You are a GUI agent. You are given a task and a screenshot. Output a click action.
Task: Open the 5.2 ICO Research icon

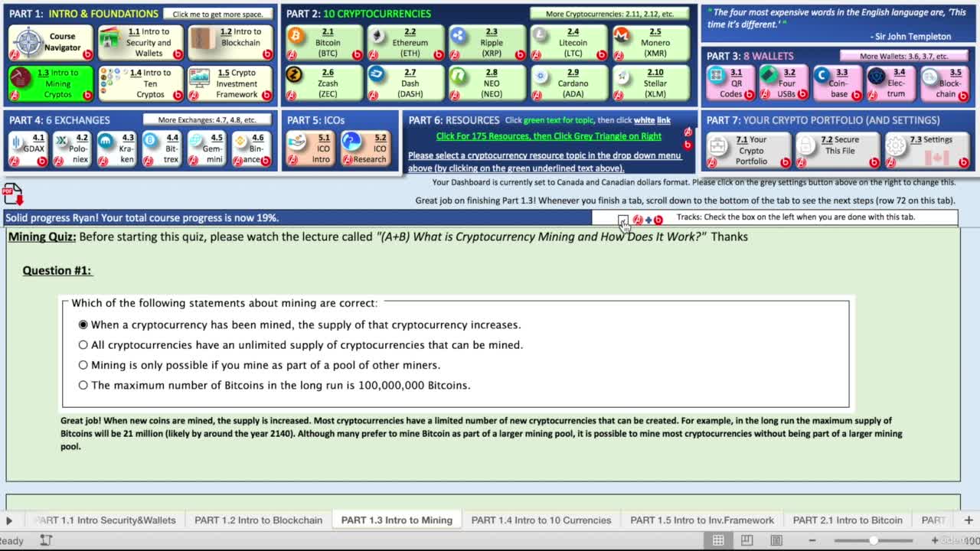click(352, 142)
